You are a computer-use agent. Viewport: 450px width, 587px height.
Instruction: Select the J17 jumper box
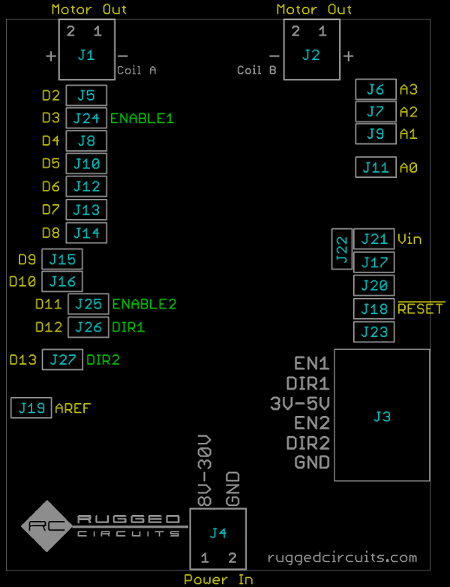click(x=374, y=262)
